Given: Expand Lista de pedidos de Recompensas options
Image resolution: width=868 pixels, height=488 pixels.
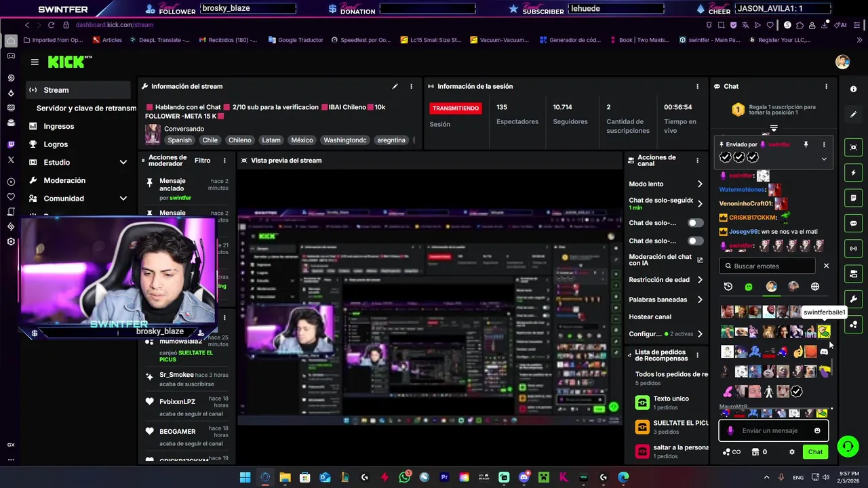Looking at the screenshot, I should (697, 355).
